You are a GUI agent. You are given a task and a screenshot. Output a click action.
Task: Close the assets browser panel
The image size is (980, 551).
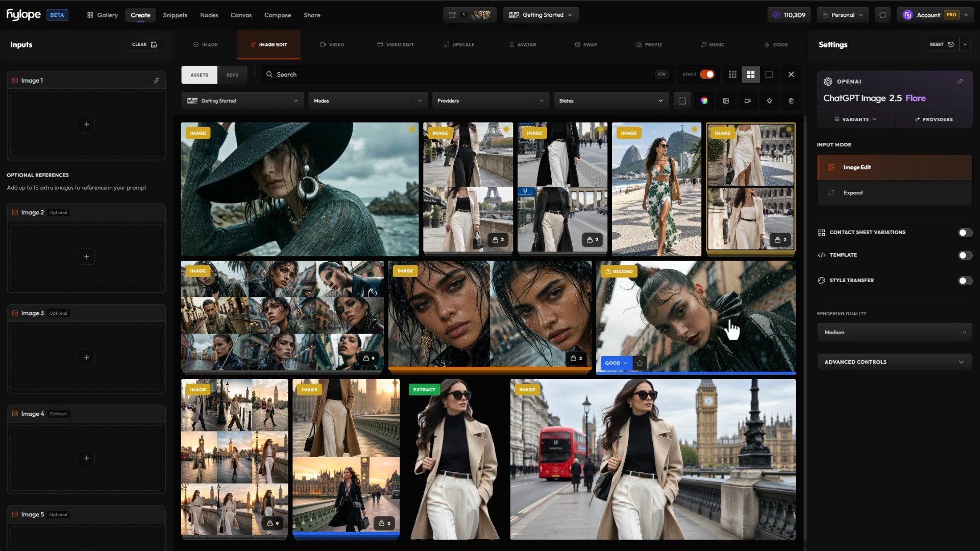tap(791, 74)
